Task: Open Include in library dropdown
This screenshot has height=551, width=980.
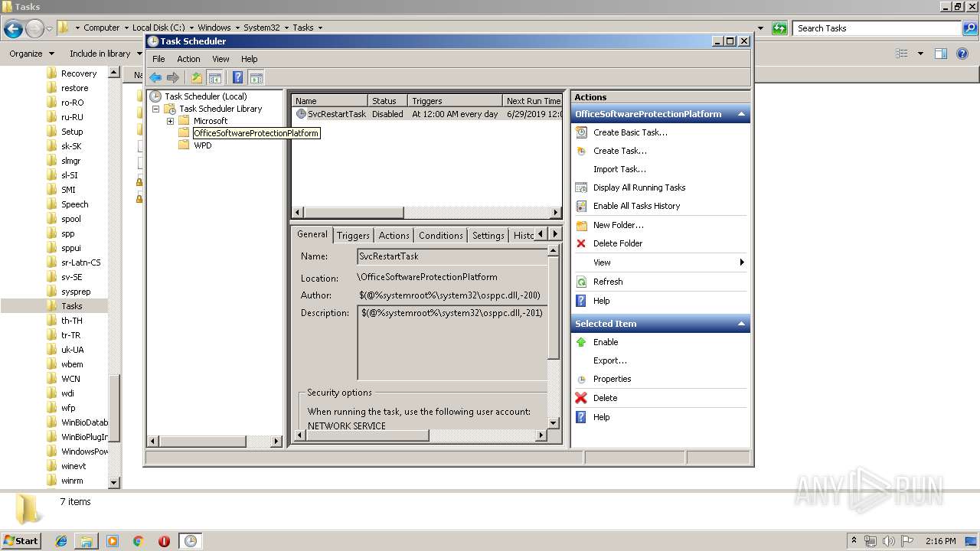Action: (105, 54)
